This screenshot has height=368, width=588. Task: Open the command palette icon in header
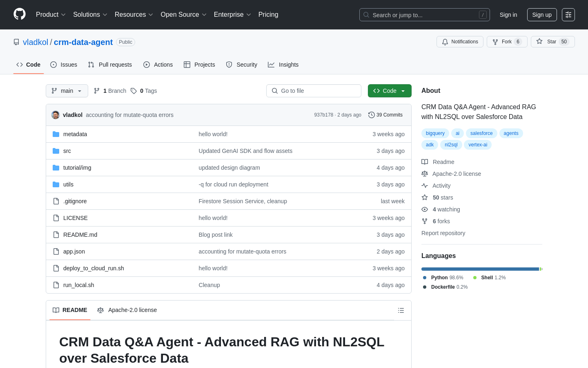[568, 15]
